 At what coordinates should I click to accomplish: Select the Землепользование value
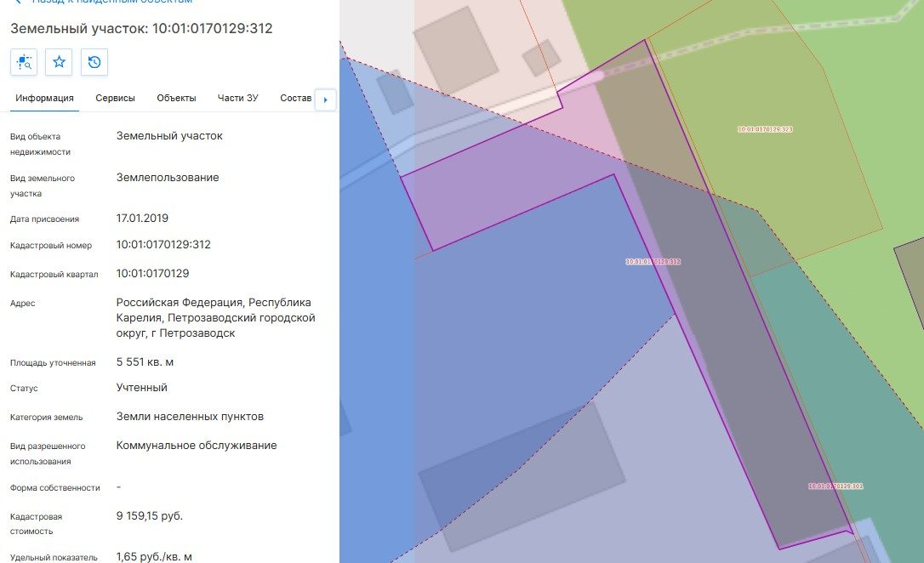(x=168, y=177)
